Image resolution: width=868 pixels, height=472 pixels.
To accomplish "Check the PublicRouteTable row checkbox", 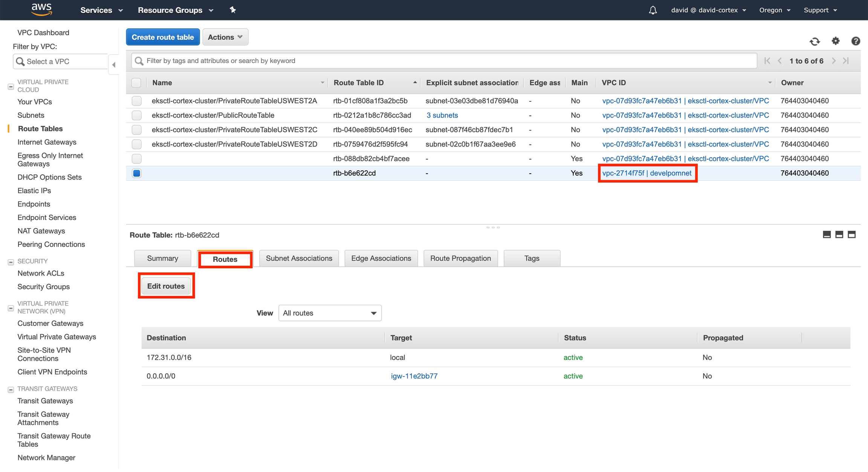I will [136, 115].
